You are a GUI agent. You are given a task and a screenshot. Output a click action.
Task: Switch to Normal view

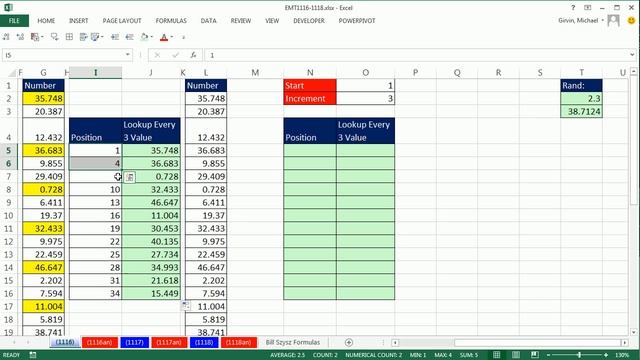coord(497,355)
